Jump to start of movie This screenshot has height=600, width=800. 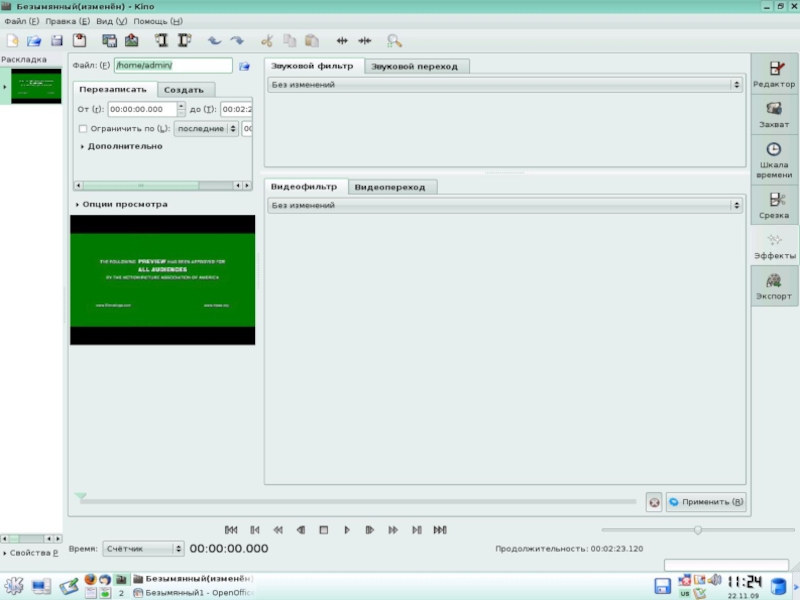click(231, 530)
